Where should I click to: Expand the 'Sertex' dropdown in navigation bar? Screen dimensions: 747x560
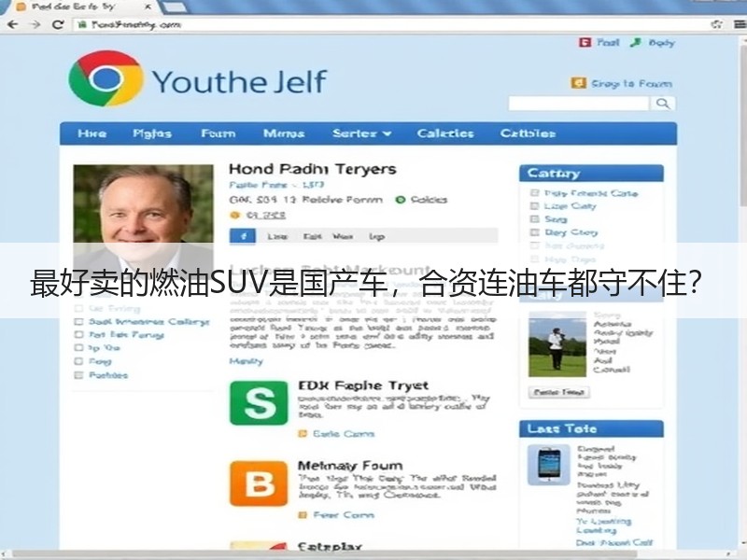[362, 133]
